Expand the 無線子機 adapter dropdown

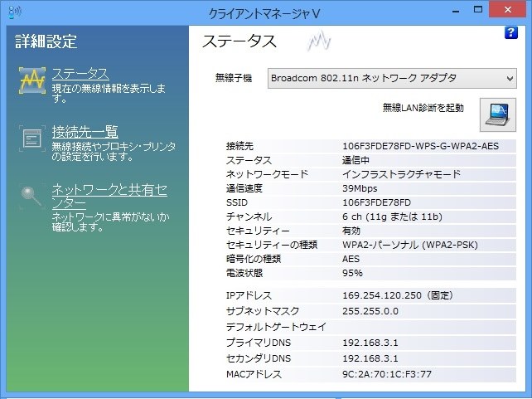click(392, 79)
